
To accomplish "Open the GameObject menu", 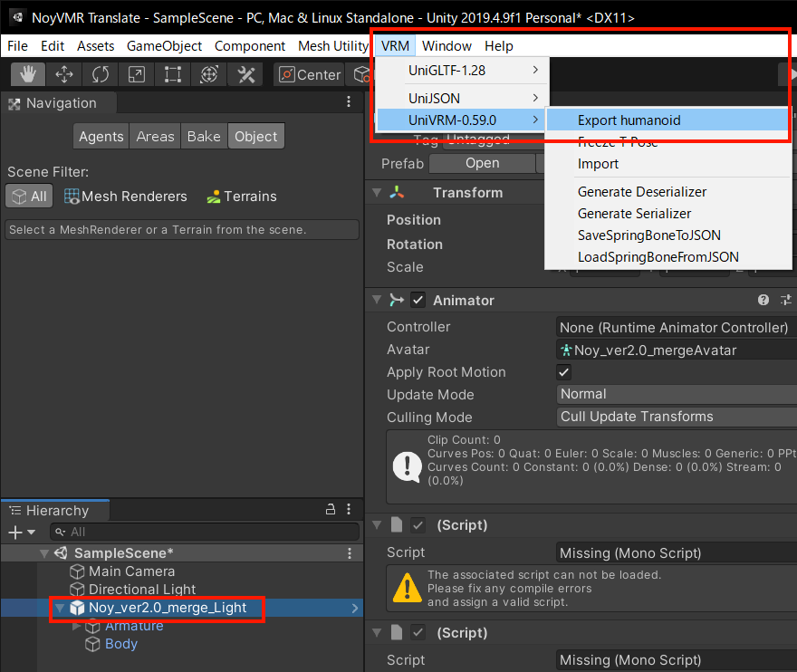I will point(164,46).
